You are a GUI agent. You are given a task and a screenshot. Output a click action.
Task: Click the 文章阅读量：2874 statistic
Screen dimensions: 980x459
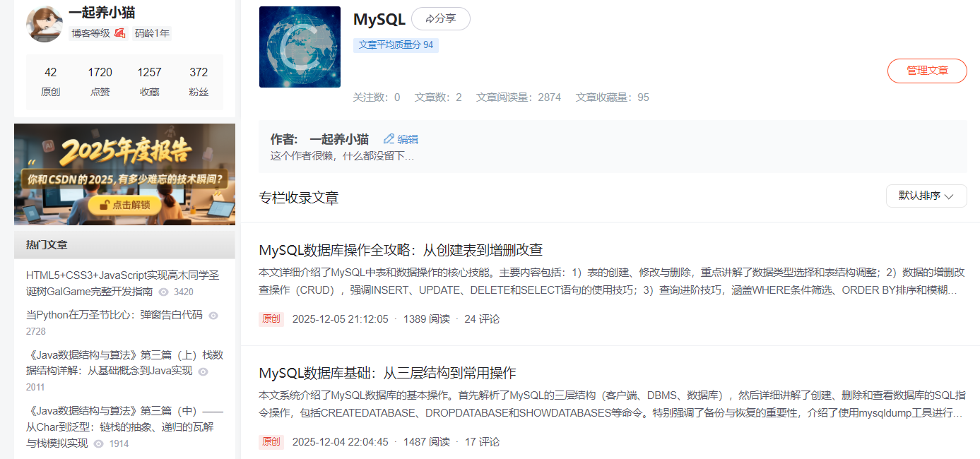[519, 97]
